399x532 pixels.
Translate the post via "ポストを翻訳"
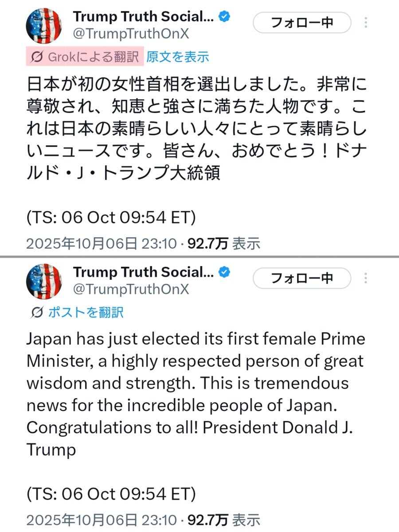[86, 312]
